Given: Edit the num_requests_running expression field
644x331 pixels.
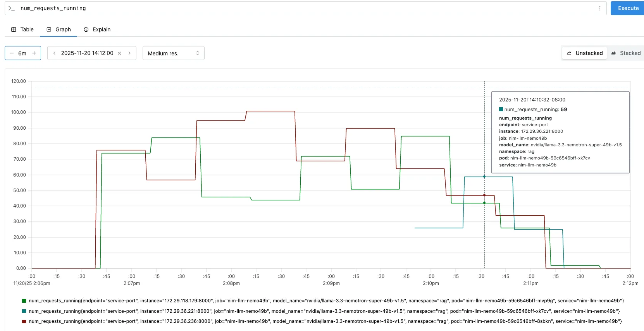Looking at the screenshot, I should (x=306, y=8).
